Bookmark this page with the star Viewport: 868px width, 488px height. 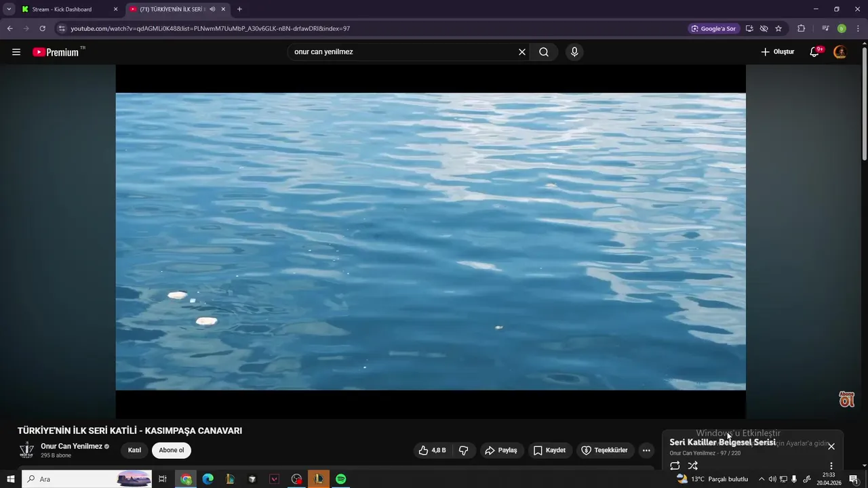pyautogui.click(x=778, y=28)
